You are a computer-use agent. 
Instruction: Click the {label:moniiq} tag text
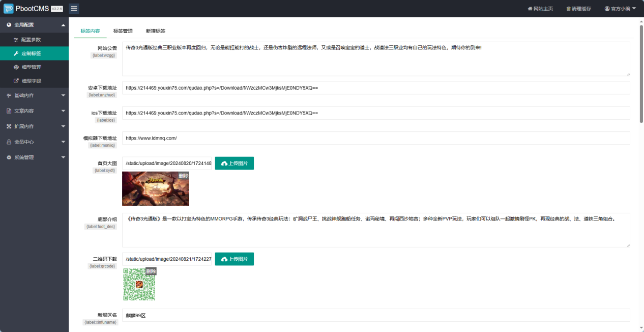coord(103,145)
